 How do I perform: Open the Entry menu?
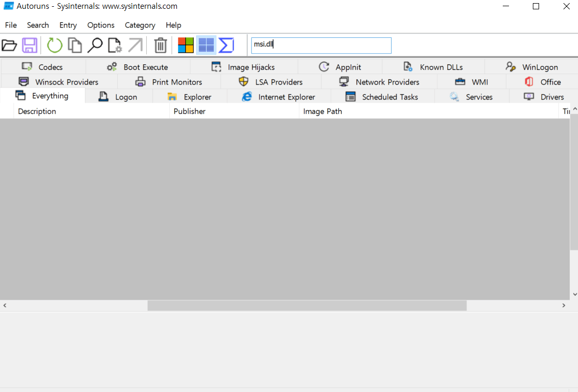click(x=68, y=25)
